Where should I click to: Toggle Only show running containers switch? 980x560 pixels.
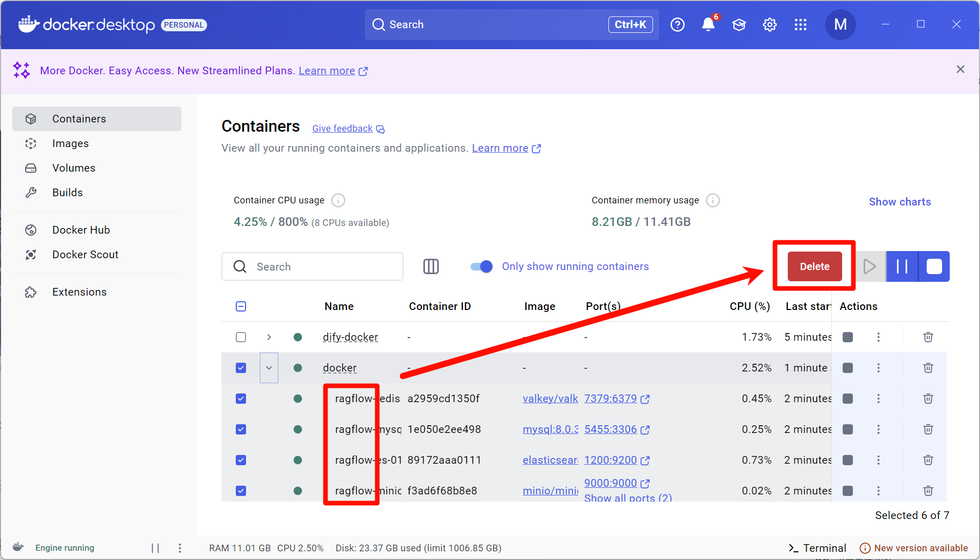[482, 266]
